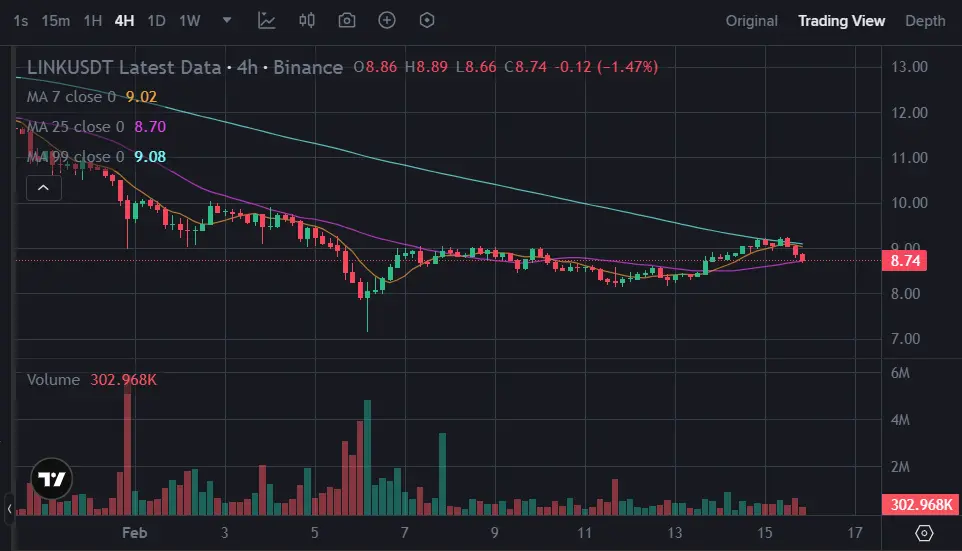Click the plus circle add icon
The width and height of the screenshot is (962, 551).
[x=387, y=20]
